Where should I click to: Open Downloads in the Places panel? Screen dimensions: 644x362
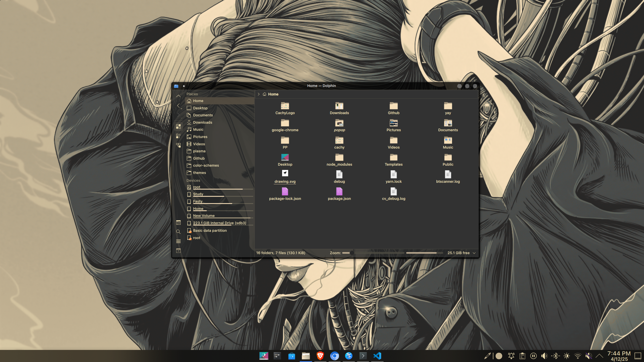[x=219, y=122]
